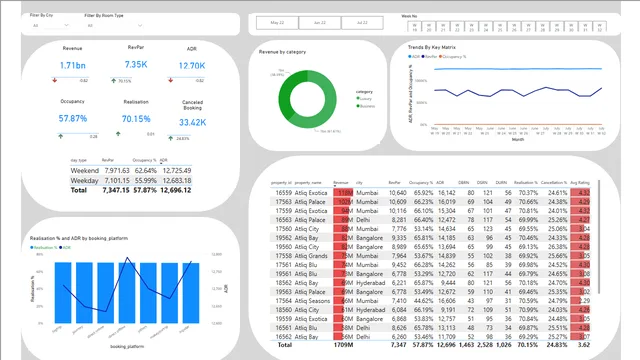Image resolution: width=640 pixels, height=360 pixels.
Task: Click the Revenue by category chart title
Action: (x=282, y=52)
